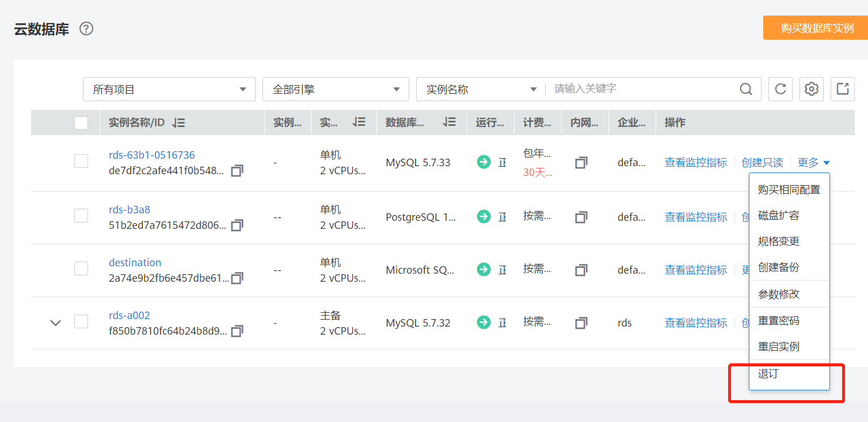Open the 所有项目 dropdown
The image size is (868, 422).
click(x=169, y=89)
